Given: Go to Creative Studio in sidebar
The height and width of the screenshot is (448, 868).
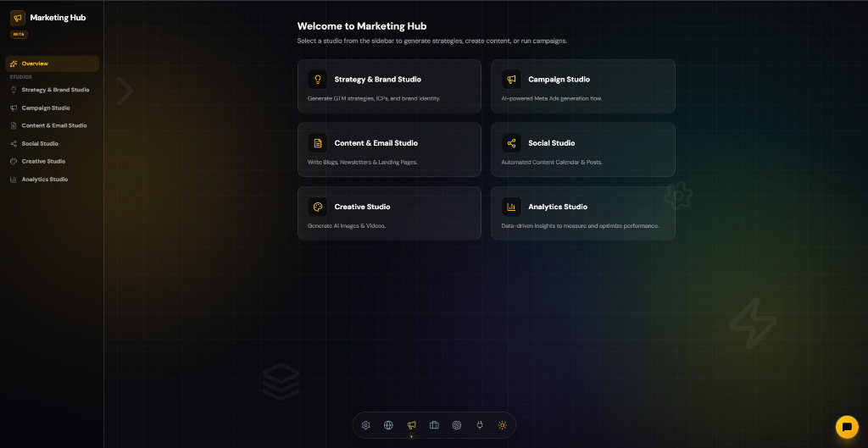Looking at the screenshot, I should [52, 162].
